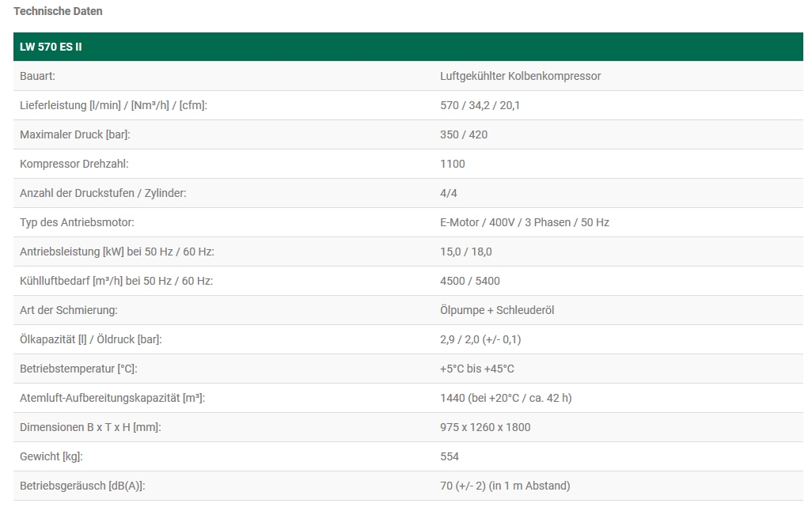Click the value '1100'
The height and width of the screenshot is (507, 812).
coord(453,164)
